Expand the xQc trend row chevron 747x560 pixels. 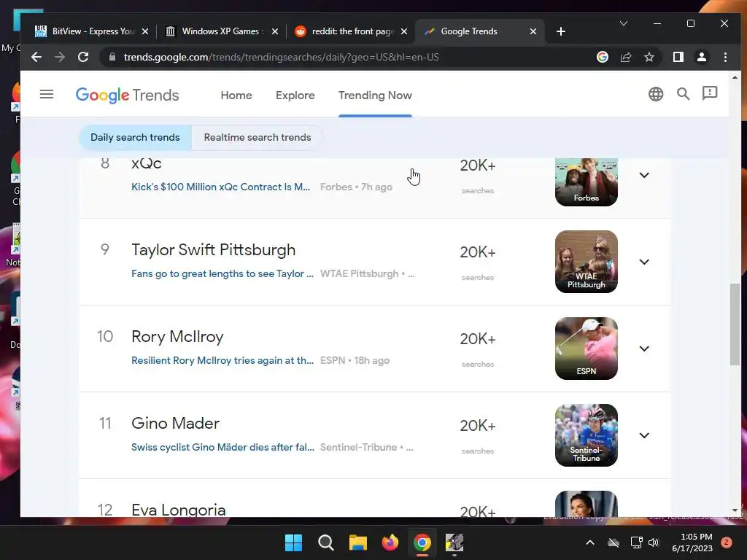point(644,175)
